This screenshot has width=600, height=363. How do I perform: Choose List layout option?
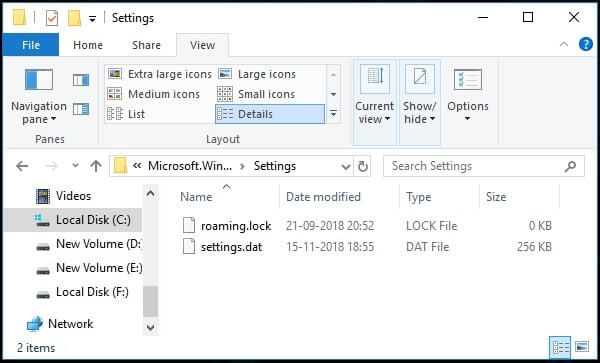pyautogui.click(x=126, y=114)
